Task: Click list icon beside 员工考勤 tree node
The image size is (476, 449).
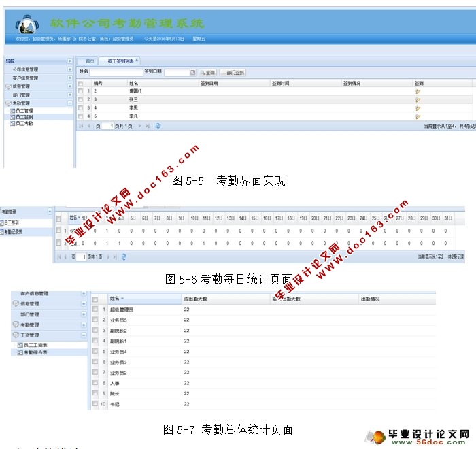Action: pyautogui.click(x=12, y=123)
